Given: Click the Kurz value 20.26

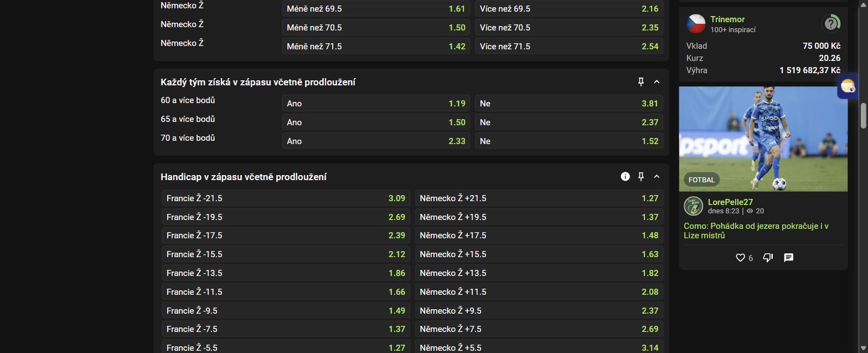Looking at the screenshot, I should (x=830, y=58).
